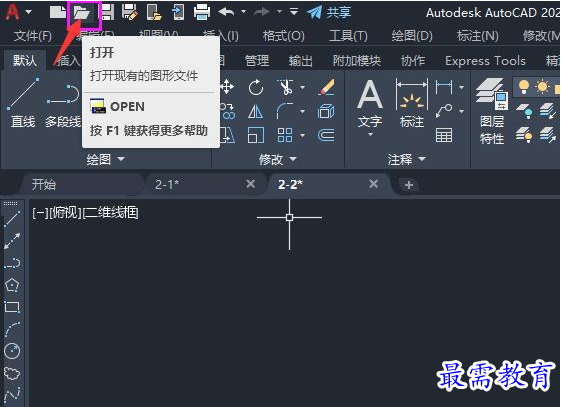The image size is (561, 407).
Task: Select the Rectangular Array tool icon
Action: [285, 135]
